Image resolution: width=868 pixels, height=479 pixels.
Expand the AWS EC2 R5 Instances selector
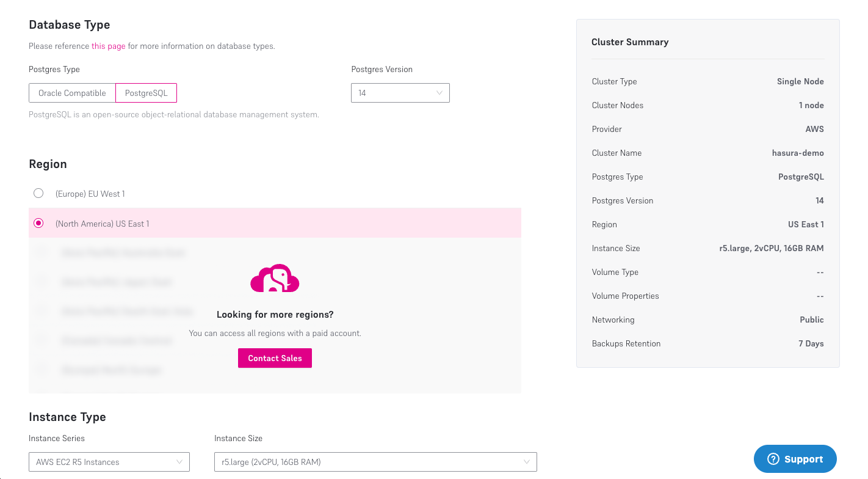tap(109, 462)
